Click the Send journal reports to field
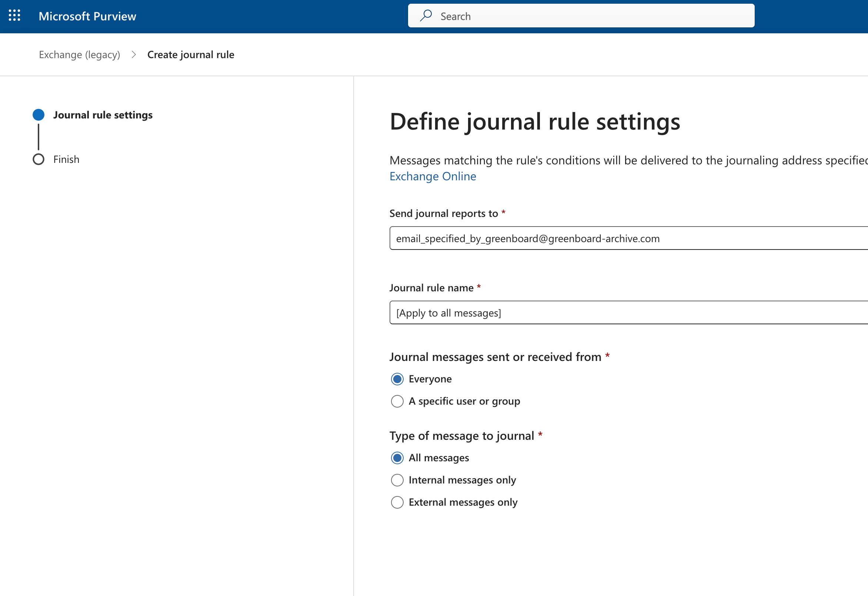The image size is (868, 596). pos(628,238)
